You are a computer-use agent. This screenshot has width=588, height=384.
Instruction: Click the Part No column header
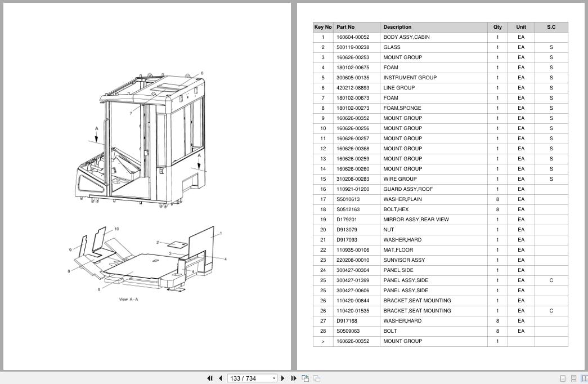click(x=356, y=27)
